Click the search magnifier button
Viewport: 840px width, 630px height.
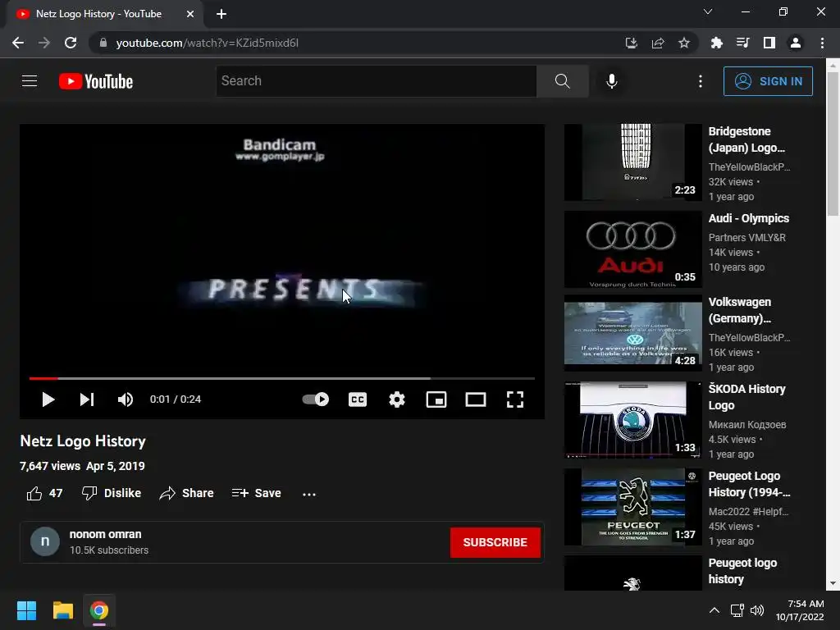pos(563,81)
